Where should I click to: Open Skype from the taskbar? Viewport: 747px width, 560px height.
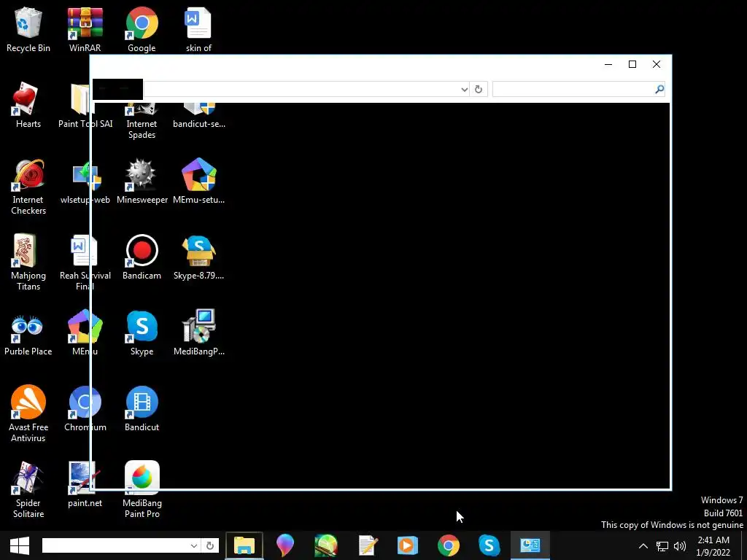point(489,545)
